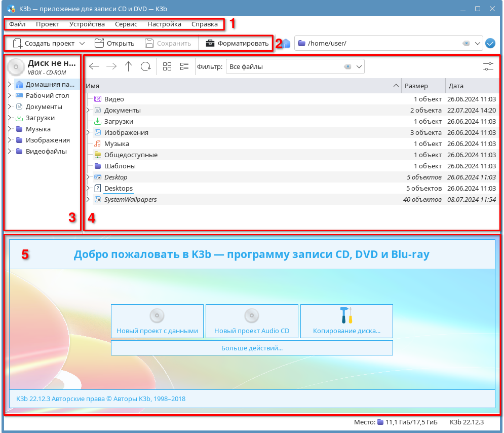The height and width of the screenshot is (433, 504).
Task: Confirm path with blue checkmark button
Action: pos(490,44)
